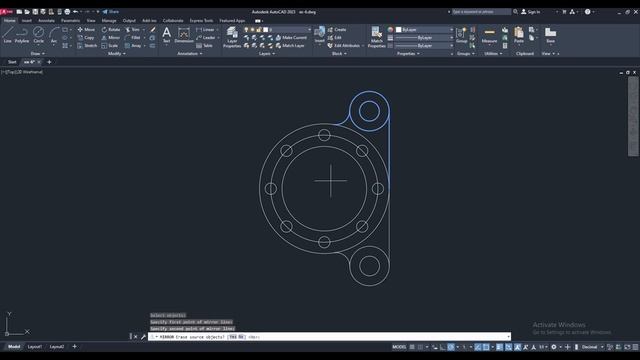Click in the command line input

point(329,337)
